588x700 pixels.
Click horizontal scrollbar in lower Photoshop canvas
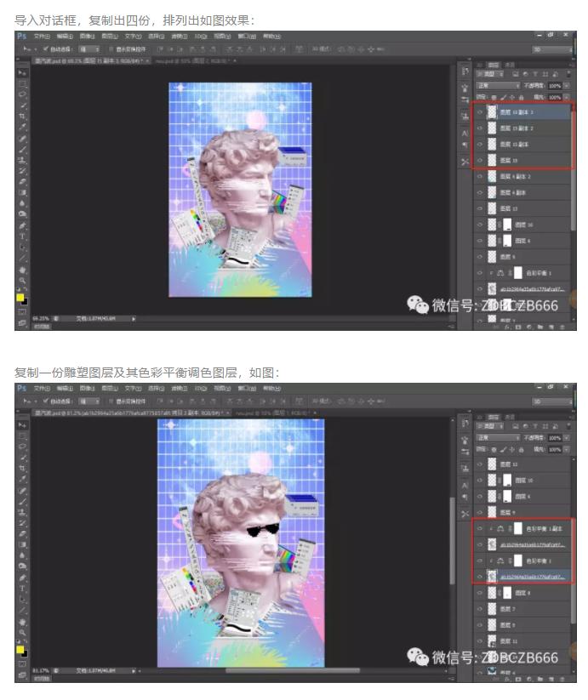293,670
